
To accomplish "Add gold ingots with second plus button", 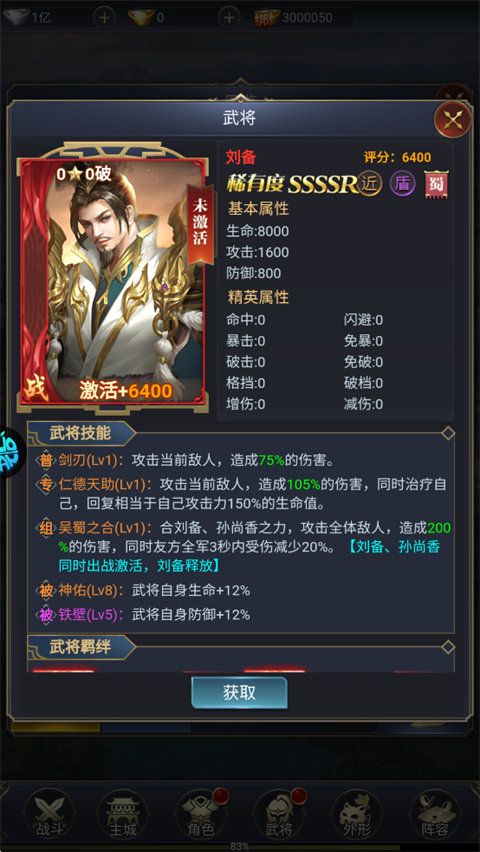I will click(229, 17).
